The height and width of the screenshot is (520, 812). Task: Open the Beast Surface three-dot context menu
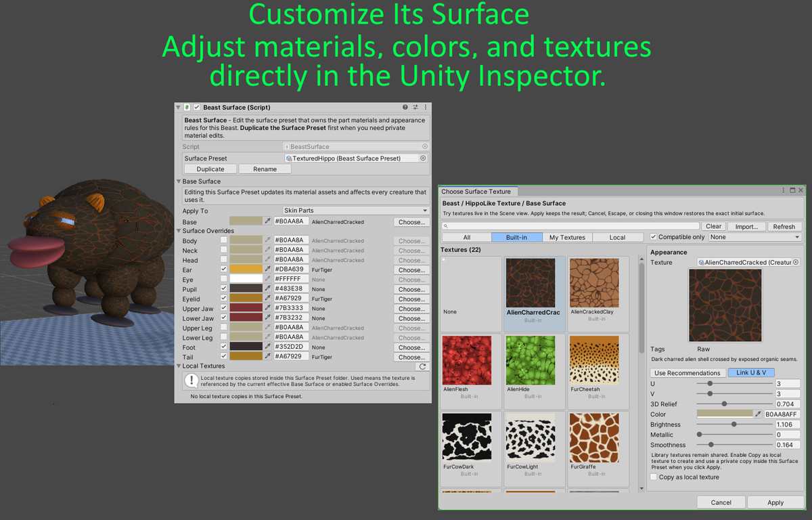[424, 107]
